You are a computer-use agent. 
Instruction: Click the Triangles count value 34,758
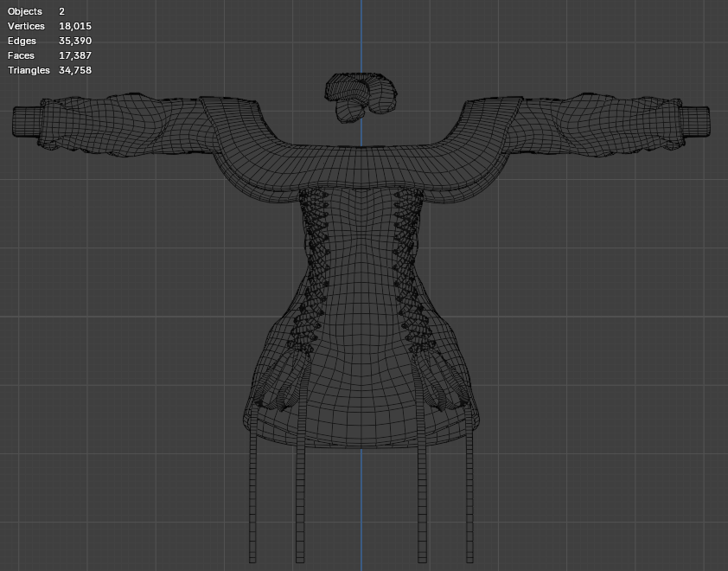click(75, 70)
